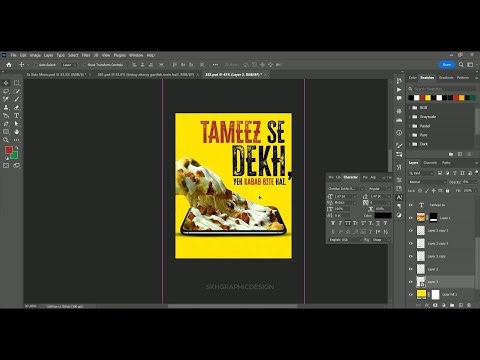Click the Home icon in options bar

point(9,65)
